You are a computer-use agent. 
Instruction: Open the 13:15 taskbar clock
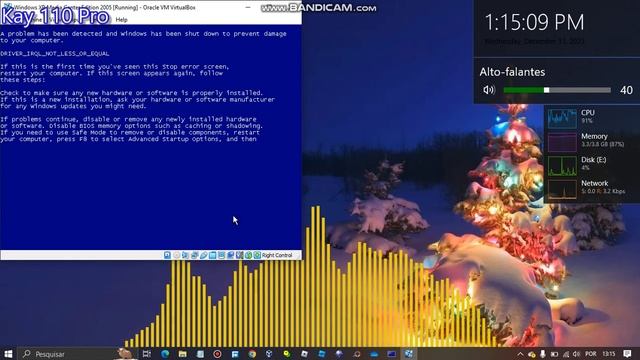coord(609,354)
